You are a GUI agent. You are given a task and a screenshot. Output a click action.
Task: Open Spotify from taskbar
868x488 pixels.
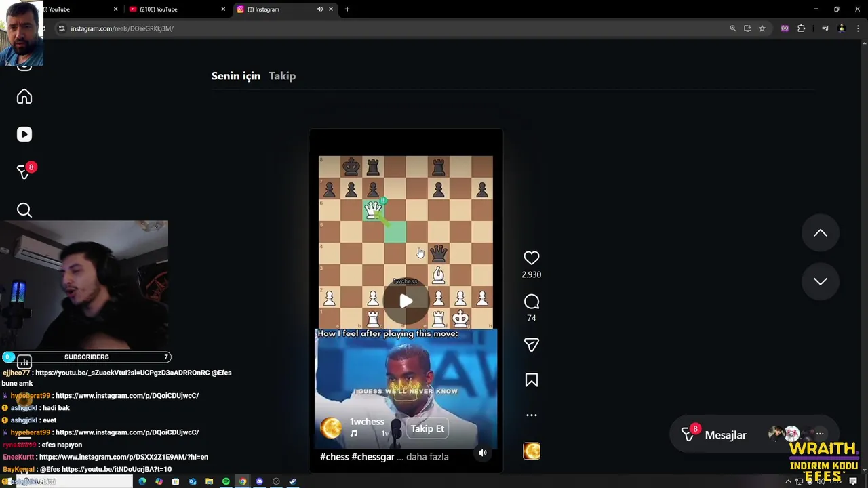point(226,481)
